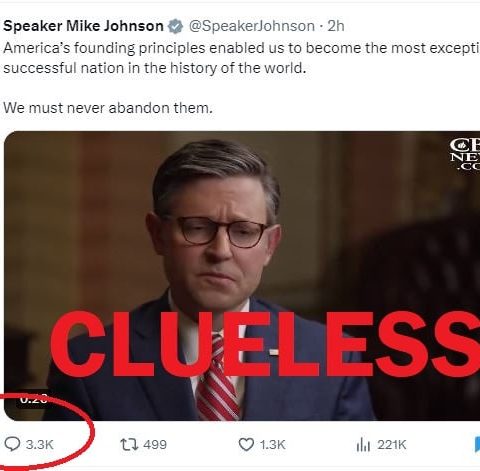Viewport: 480px width, 471px height.
Task: Click the @SpeakerJohnson handle
Action: tap(252, 26)
